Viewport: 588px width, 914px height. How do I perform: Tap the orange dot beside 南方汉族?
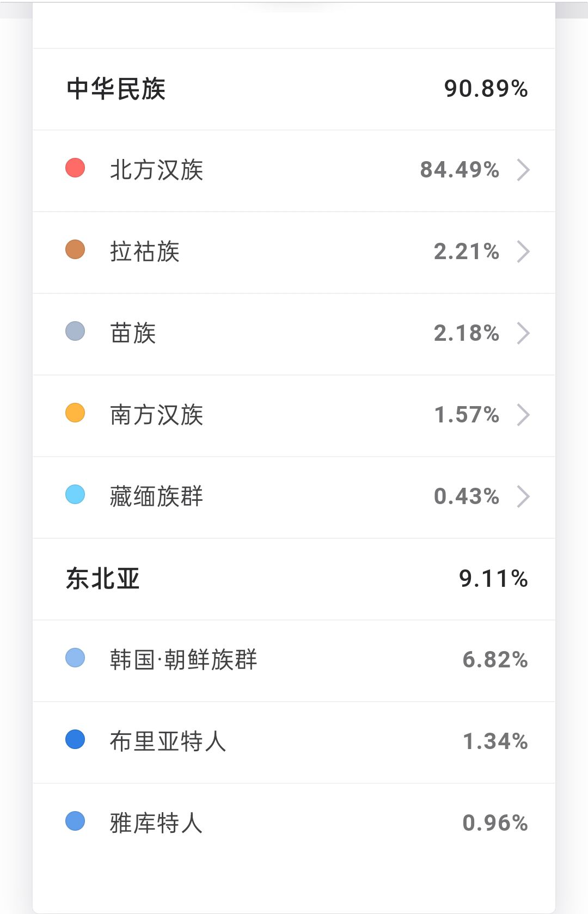[75, 413]
